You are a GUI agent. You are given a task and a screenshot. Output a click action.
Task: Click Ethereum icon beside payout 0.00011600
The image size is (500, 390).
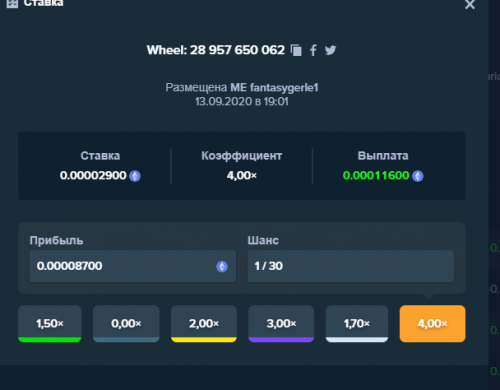(418, 176)
